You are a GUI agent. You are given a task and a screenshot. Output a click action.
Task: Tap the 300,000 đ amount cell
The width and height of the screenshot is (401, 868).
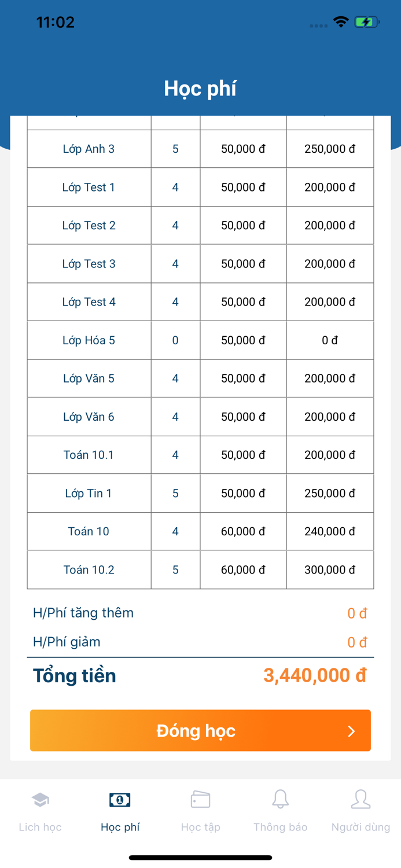(x=330, y=570)
